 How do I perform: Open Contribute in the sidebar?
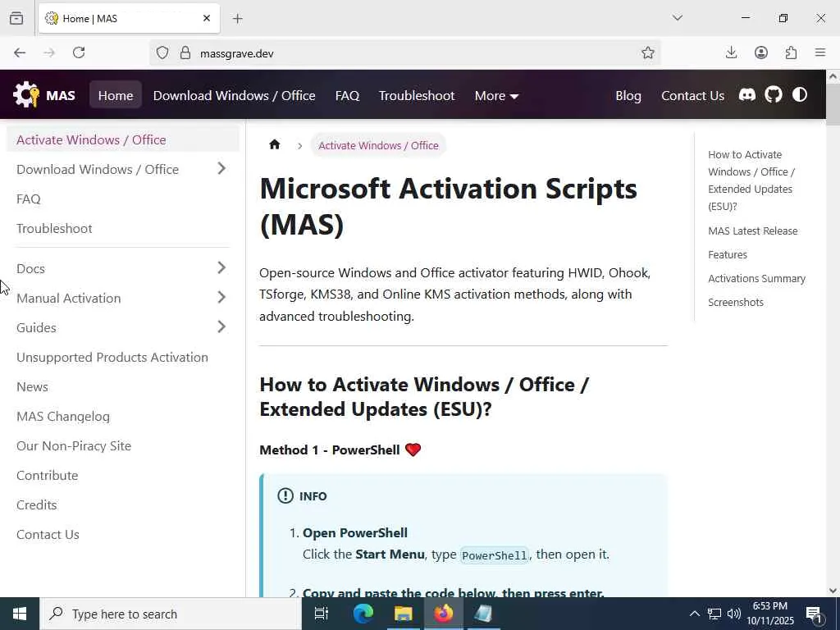point(47,475)
